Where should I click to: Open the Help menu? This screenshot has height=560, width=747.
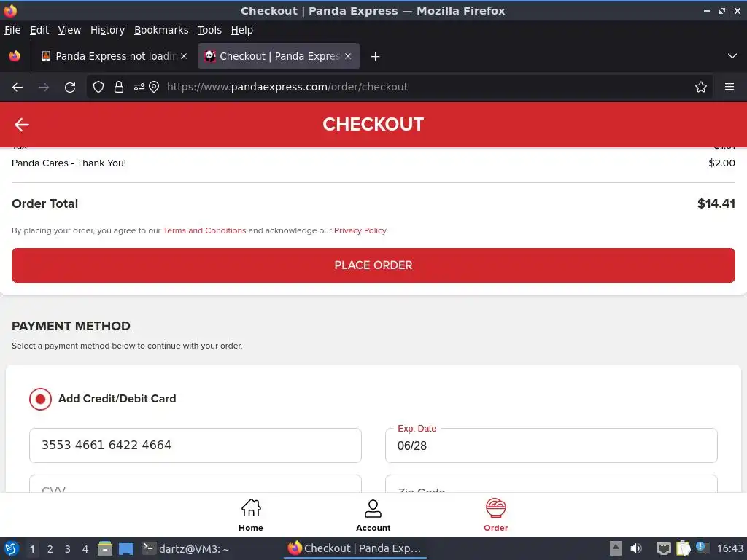(242, 30)
